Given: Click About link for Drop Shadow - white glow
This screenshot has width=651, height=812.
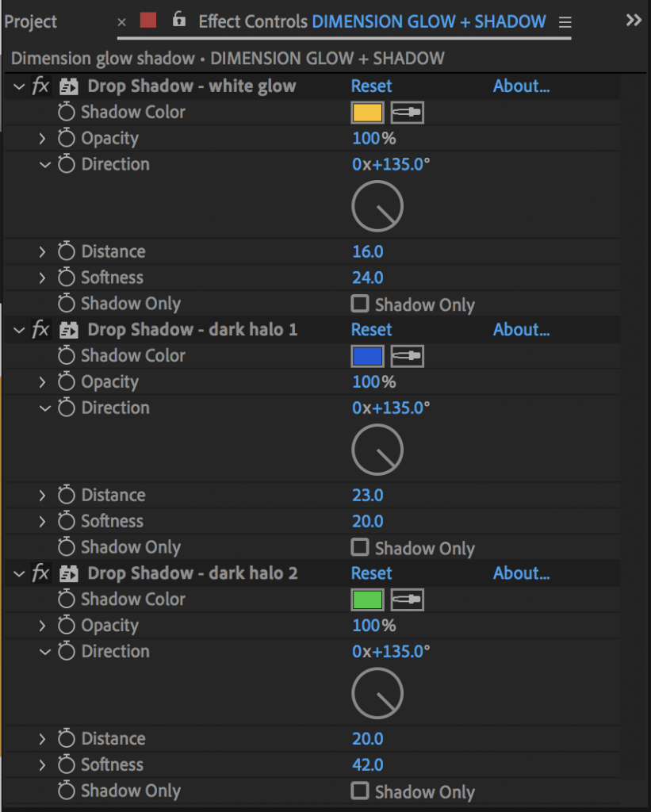Looking at the screenshot, I should click(x=521, y=86).
